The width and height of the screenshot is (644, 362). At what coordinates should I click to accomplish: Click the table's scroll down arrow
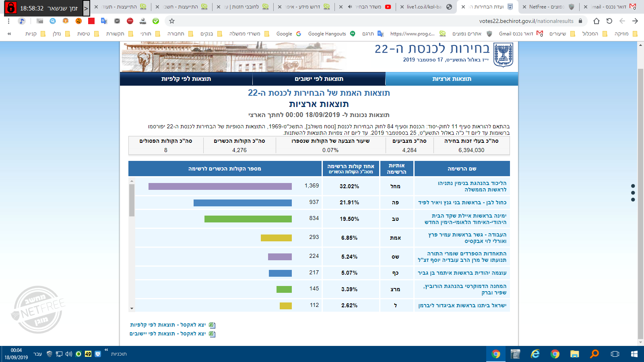pos(132,309)
